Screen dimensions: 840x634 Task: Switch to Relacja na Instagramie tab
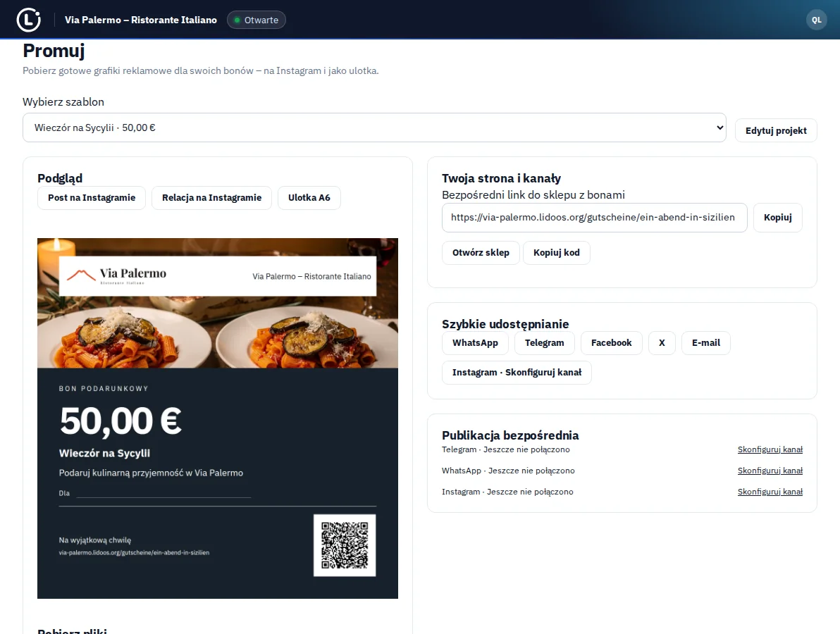coord(211,197)
